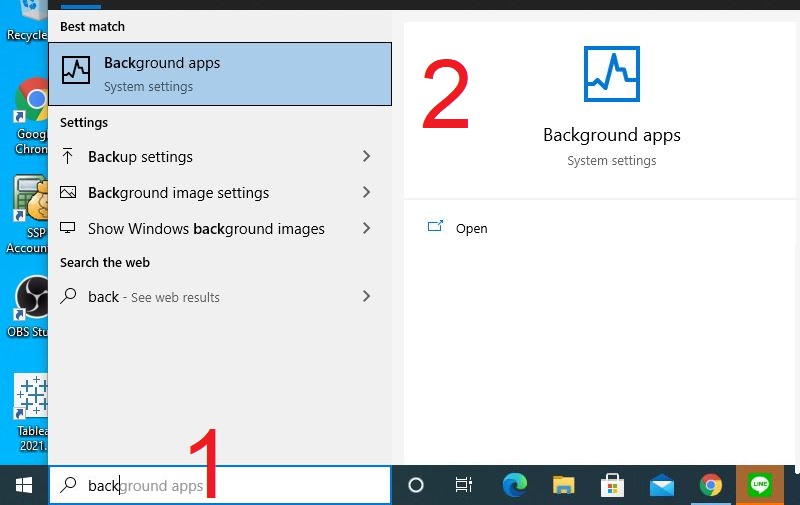Click the large Background apps preview icon
Screen dimensions: 800x505
pos(611,75)
